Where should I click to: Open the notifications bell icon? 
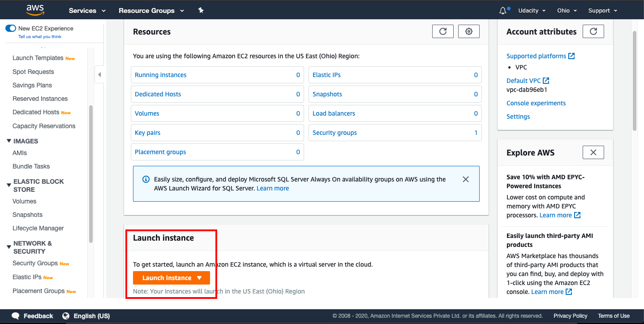pyautogui.click(x=503, y=11)
